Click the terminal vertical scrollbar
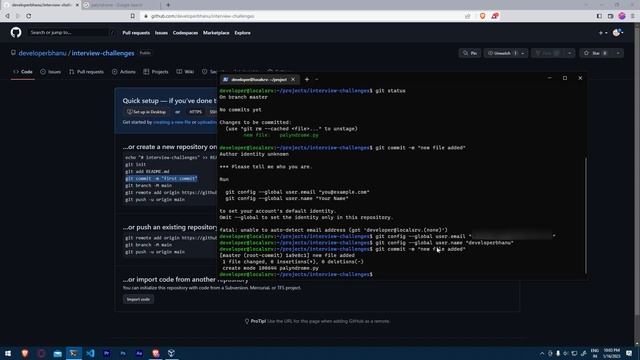640x360 pixels. point(586,215)
